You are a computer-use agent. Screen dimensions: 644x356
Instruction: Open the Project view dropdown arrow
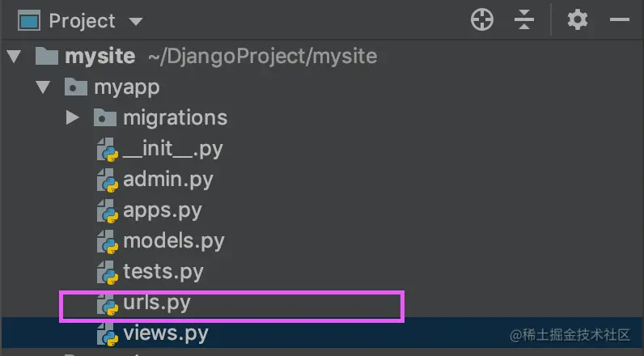point(136,21)
